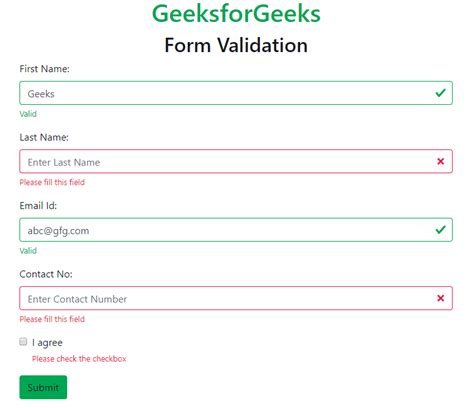Click the green checkmark in First Name field
474x408 pixels.
point(440,93)
